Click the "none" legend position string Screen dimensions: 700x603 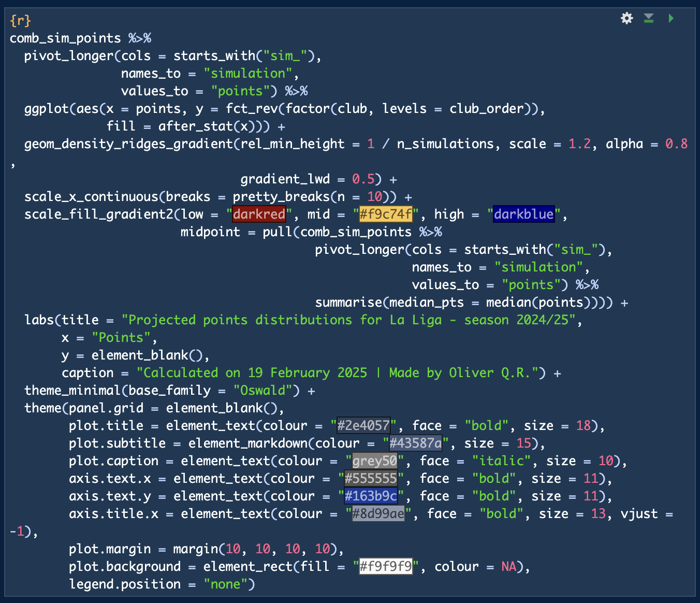pos(225,584)
